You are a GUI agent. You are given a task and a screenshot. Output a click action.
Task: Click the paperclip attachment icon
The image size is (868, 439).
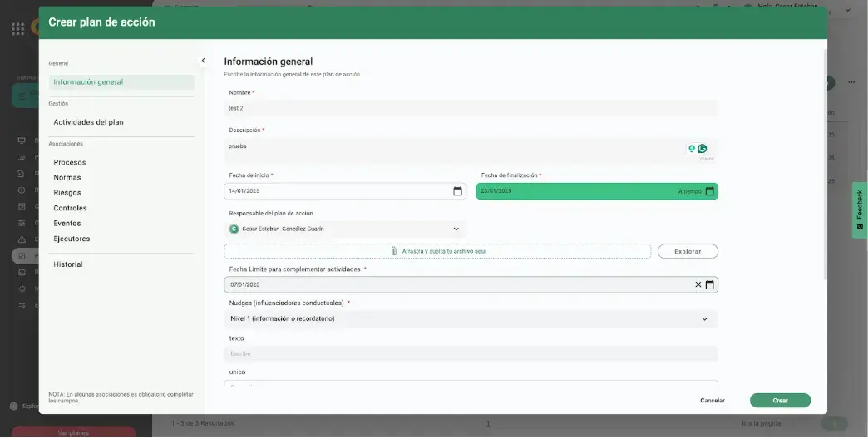394,251
